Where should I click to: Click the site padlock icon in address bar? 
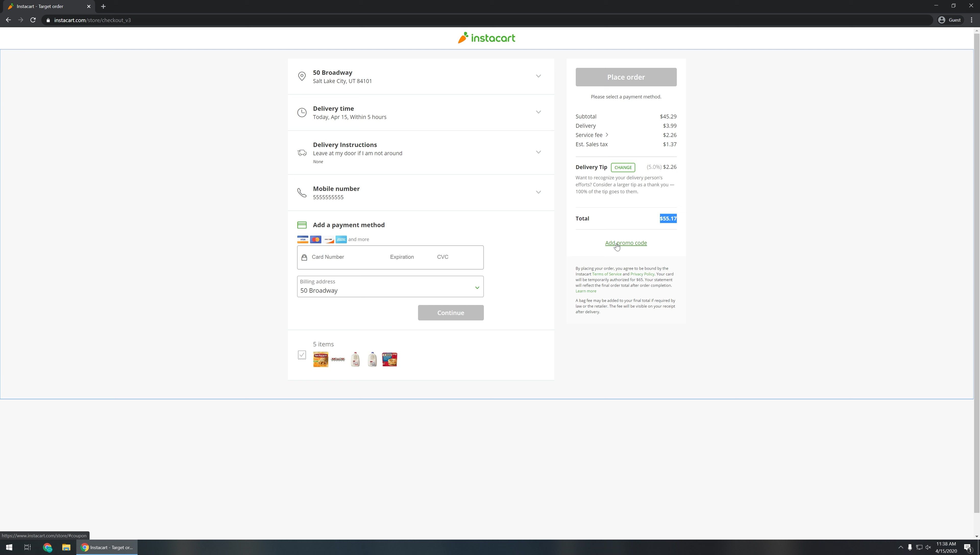48,20
